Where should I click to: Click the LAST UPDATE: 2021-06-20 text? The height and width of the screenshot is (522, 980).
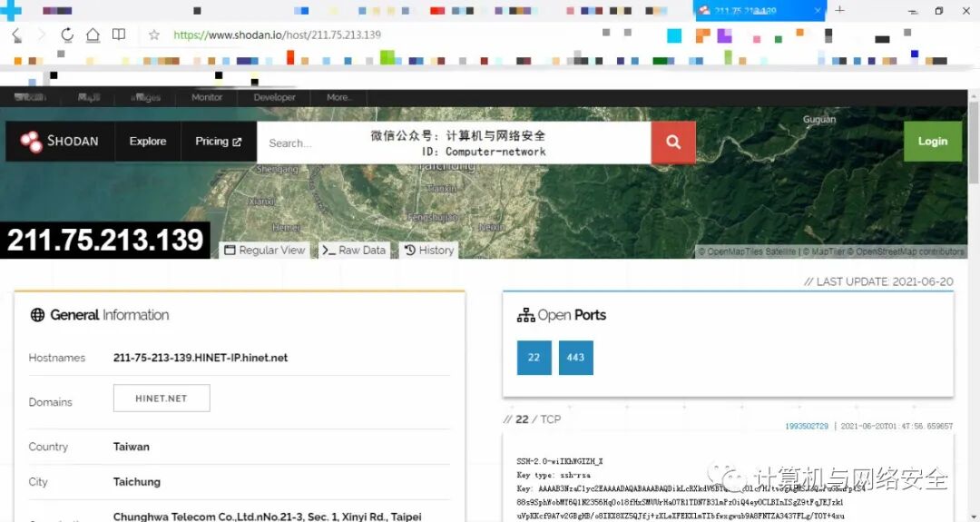click(x=878, y=282)
